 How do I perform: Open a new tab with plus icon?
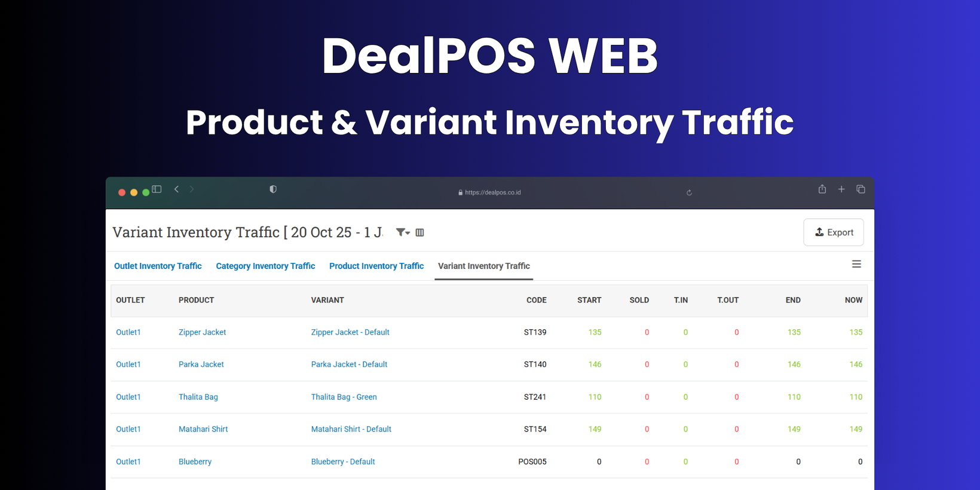point(841,189)
